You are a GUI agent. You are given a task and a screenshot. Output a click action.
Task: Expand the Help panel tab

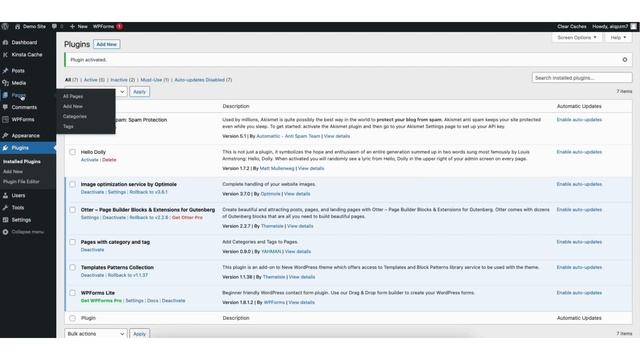click(618, 38)
